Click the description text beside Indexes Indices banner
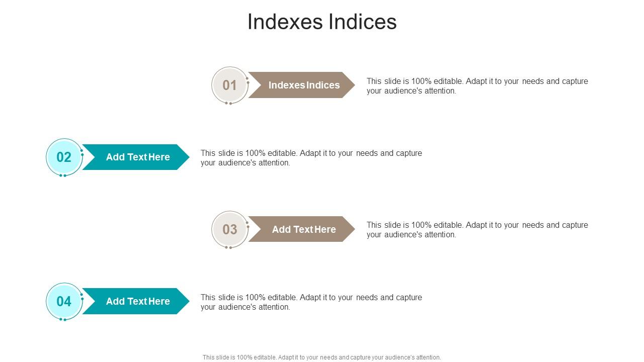This screenshot has height=362, width=644. click(x=477, y=86)
